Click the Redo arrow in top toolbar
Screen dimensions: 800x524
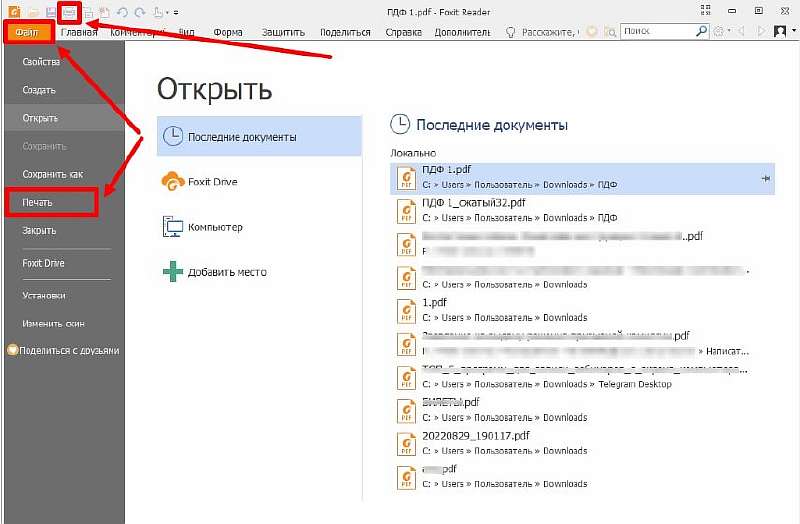[x=138, y=12]
